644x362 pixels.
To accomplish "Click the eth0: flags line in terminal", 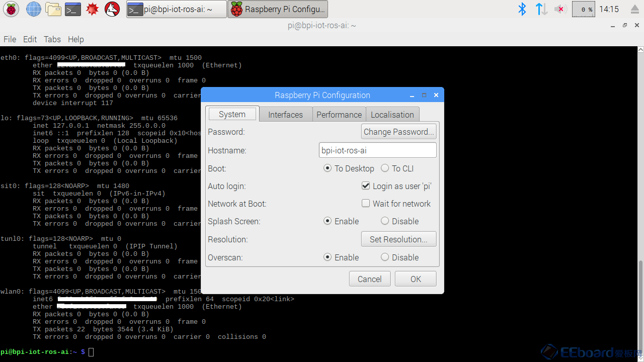I will pyautogui.click(x=101, y=58).
